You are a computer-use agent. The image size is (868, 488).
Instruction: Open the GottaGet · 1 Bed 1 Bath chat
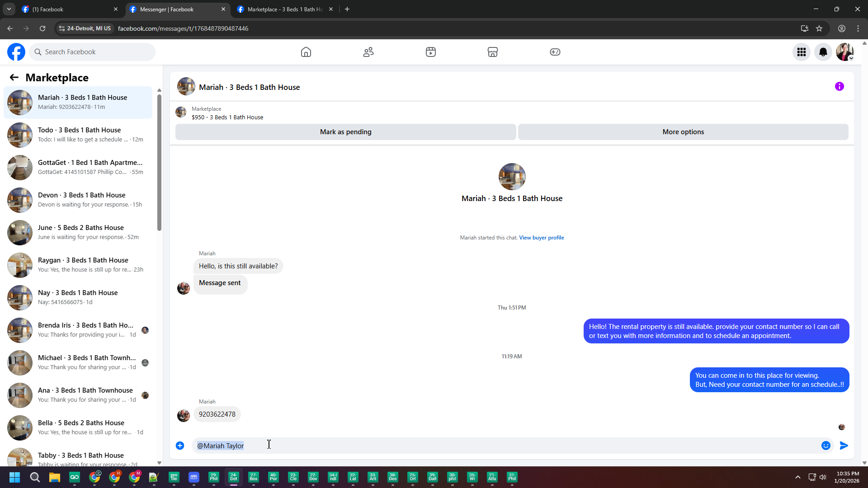click(x=78, y=167)
